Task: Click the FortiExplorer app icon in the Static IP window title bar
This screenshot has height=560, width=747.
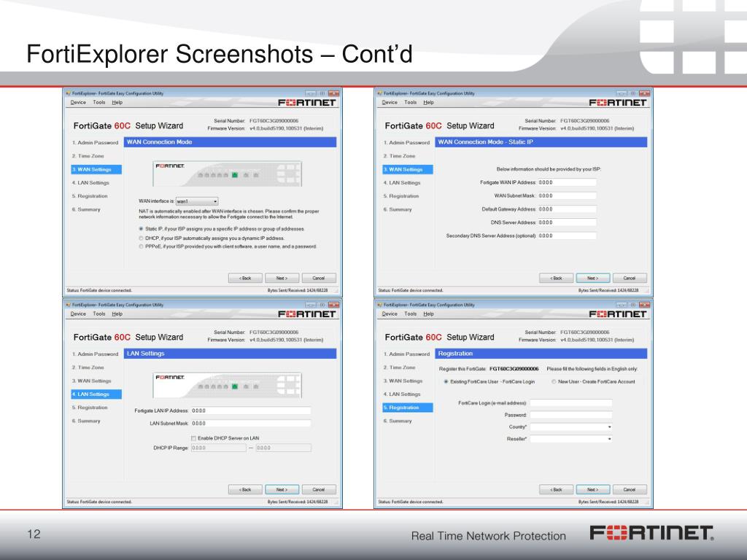Action: [379, 93]
